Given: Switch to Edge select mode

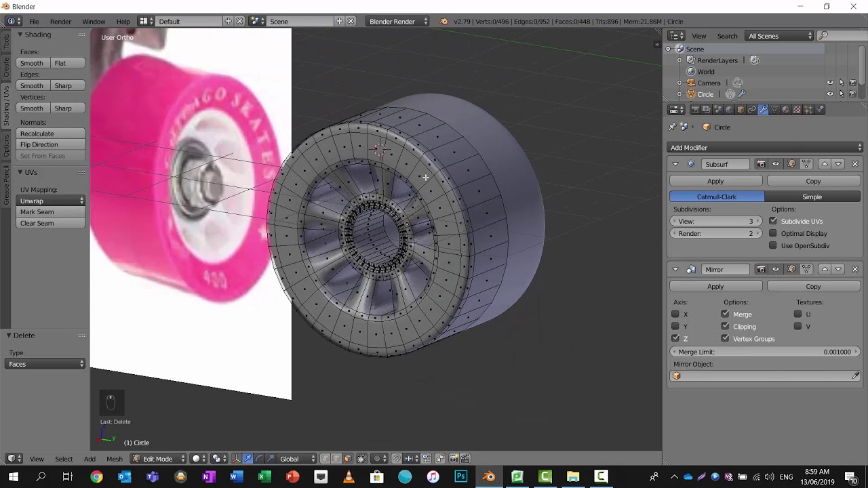Looking at the screenshot, I should click(336, 459).
